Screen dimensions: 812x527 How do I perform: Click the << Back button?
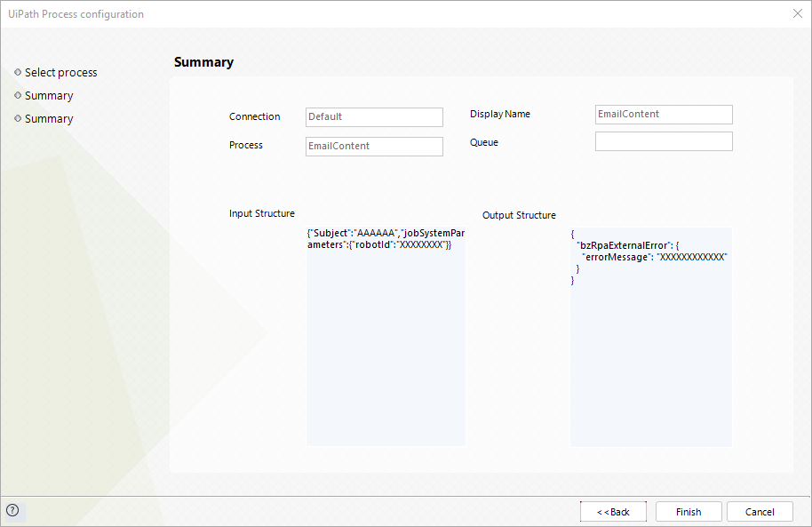coord(613,512)
